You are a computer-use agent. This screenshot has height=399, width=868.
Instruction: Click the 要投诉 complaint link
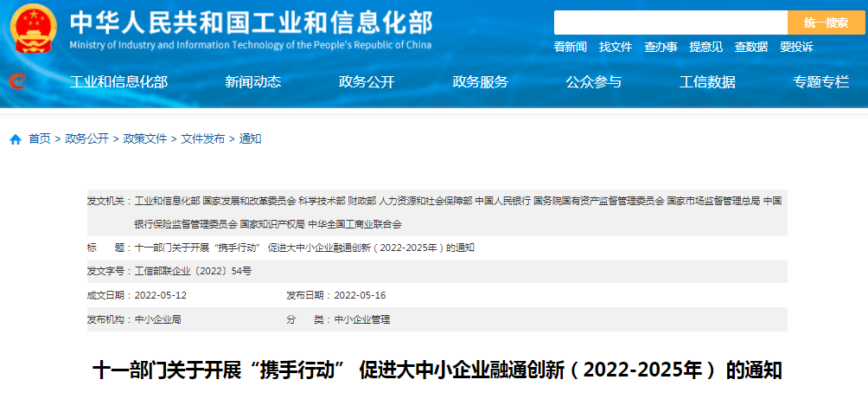(x=796, y=47)
